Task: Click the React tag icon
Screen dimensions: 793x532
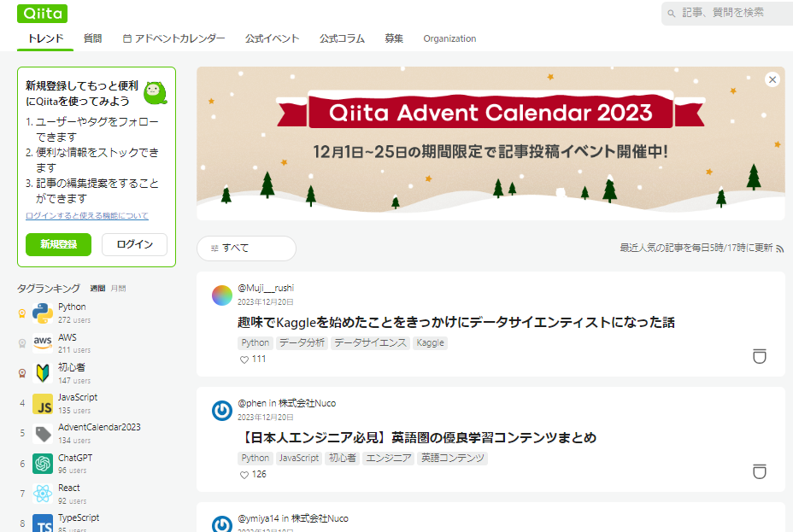Action: pyautogui.click(x=43, y=494)
